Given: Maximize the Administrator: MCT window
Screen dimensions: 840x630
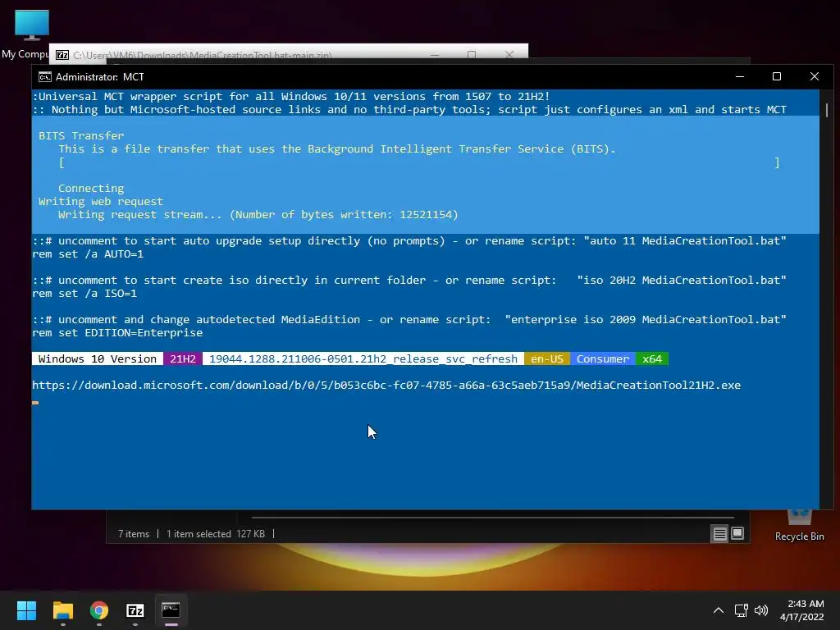Looking at the screenshot, I should [x=777, y=76].
